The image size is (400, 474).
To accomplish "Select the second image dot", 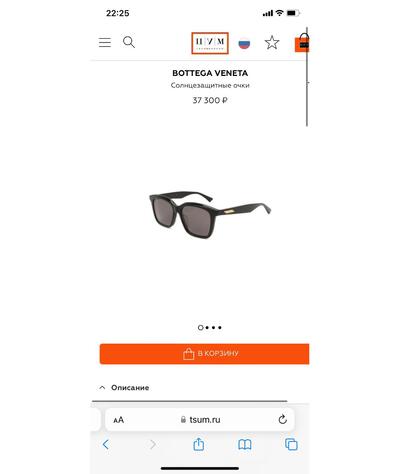I will [207, 328].
